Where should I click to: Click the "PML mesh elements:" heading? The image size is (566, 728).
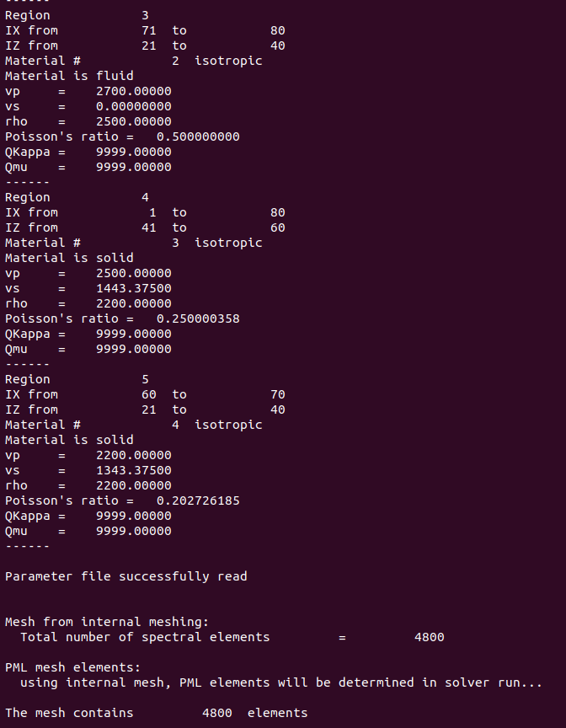click(x=72, y=667)
